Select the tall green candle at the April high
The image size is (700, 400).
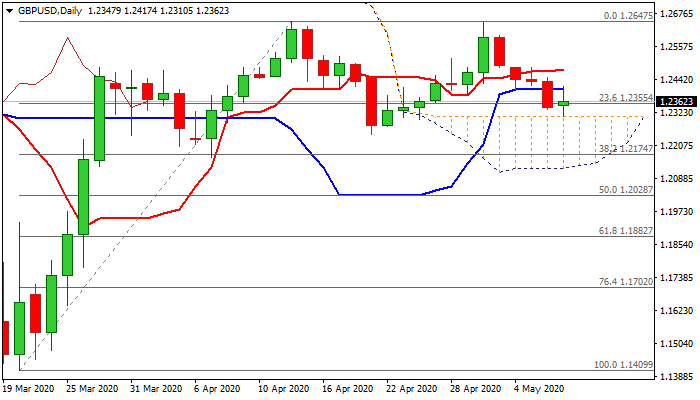pyautogui.click(x=292, y=44)
